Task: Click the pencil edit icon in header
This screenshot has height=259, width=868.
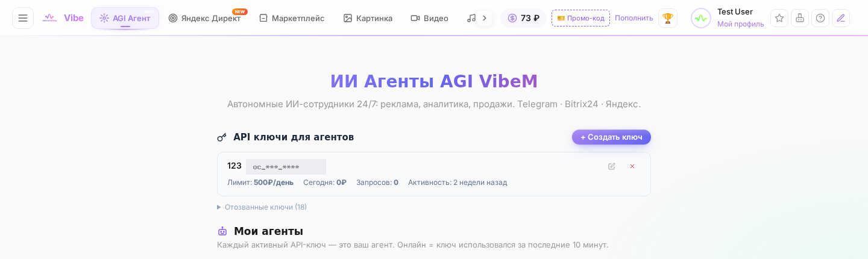Action: 841,18
